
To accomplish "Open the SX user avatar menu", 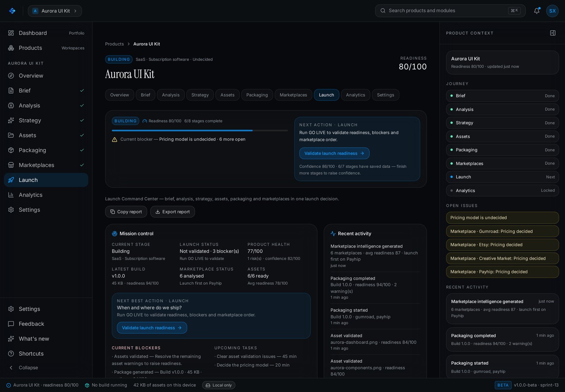I will (552, 11).
